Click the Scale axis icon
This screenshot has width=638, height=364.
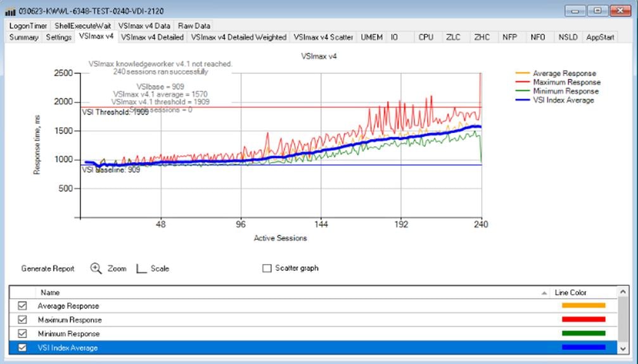(141, 269)
